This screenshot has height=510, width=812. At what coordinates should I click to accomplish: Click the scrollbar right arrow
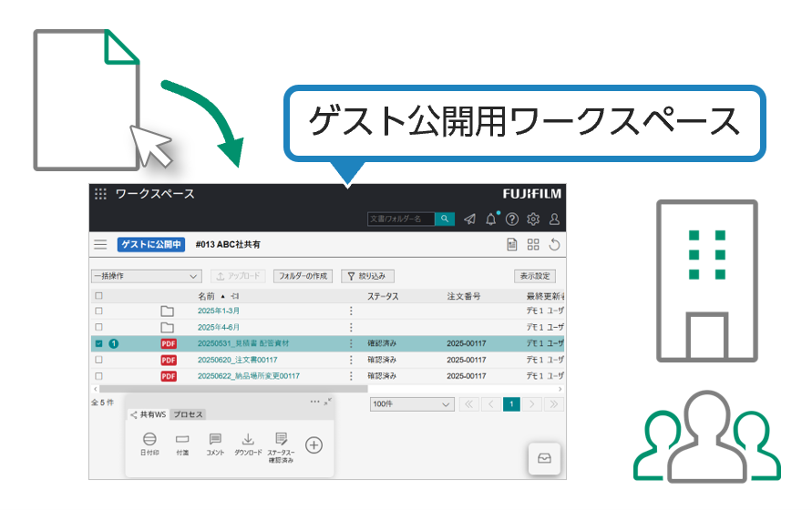click(560, 389)
